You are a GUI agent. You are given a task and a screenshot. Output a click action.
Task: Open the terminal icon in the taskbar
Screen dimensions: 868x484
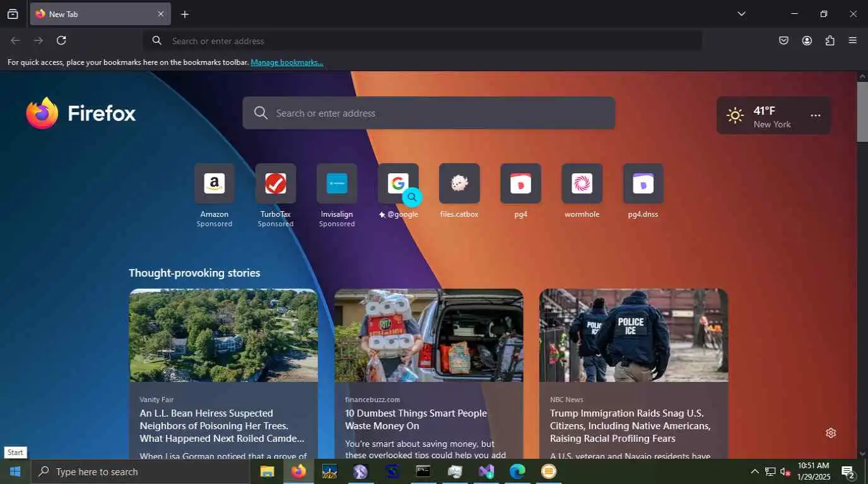tap(423, 471)
